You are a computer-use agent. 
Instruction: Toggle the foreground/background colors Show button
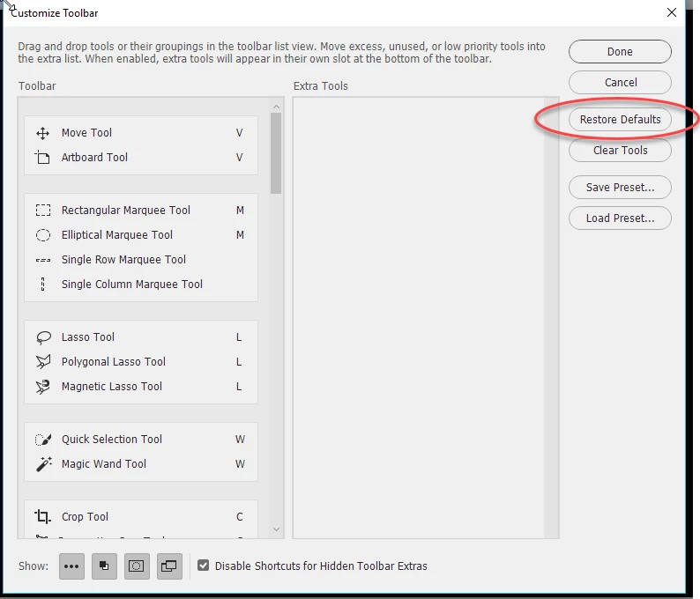pos(104,566)
